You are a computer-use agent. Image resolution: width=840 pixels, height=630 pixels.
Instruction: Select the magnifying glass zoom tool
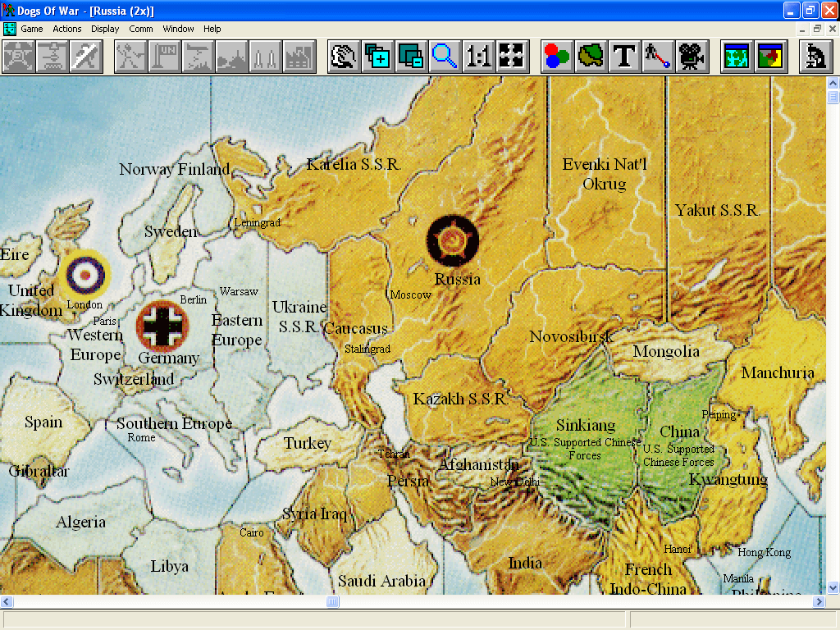(x=445, y=57)
